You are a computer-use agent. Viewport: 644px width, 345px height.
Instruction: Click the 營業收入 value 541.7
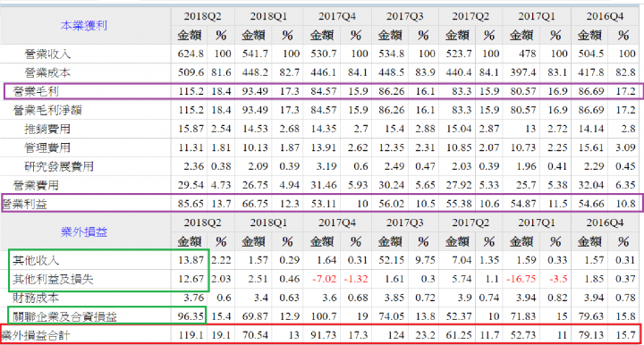tap(256, 54)
